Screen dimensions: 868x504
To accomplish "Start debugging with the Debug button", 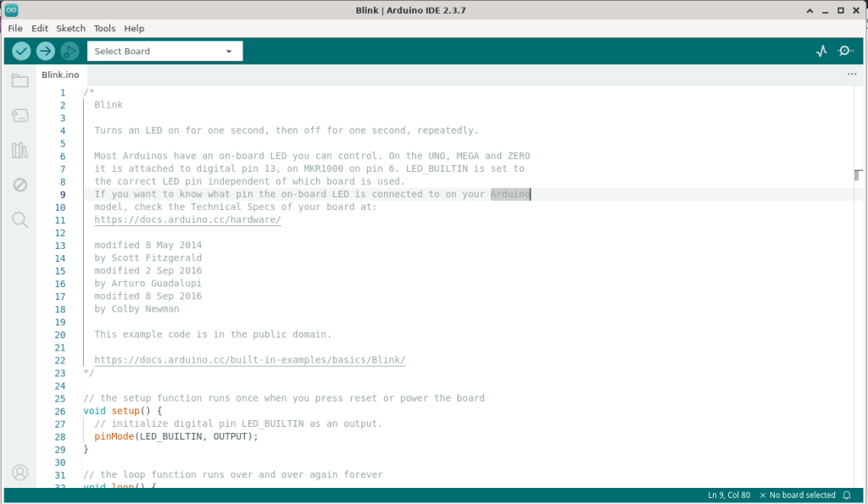I will (69, 52).
